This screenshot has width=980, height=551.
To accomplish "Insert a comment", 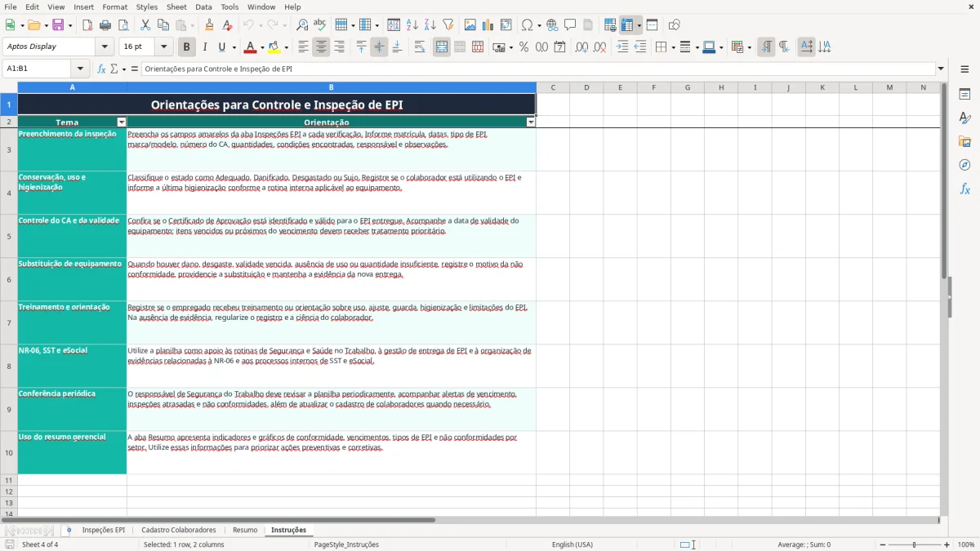I will tap(571, 25).
